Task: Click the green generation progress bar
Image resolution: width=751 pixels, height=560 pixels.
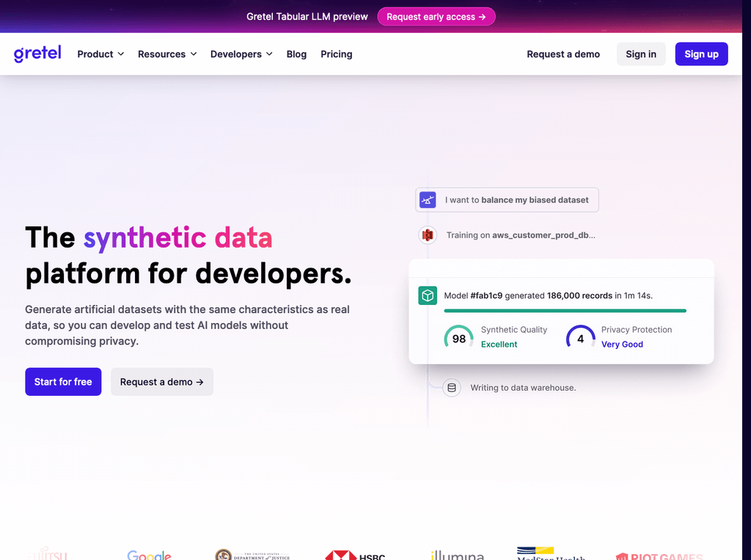Action: 565,311
